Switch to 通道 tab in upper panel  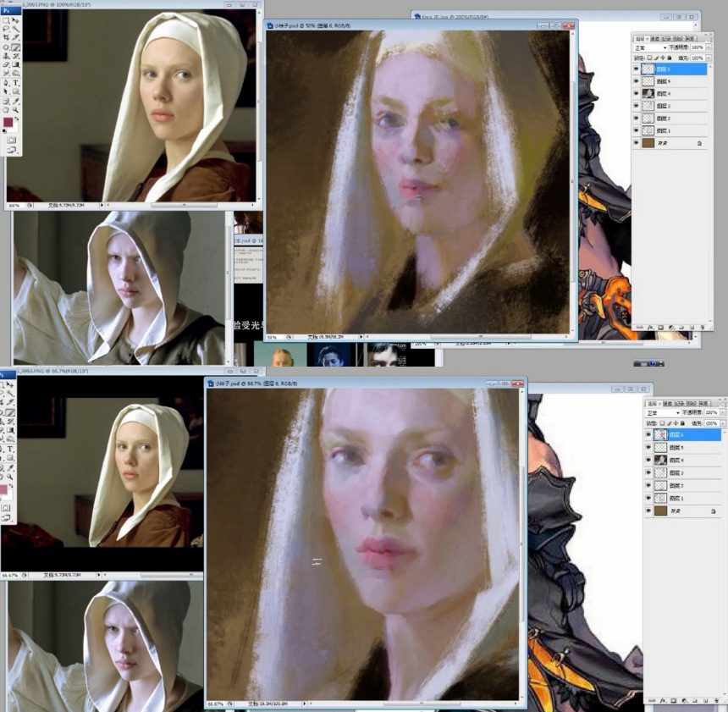654,39
